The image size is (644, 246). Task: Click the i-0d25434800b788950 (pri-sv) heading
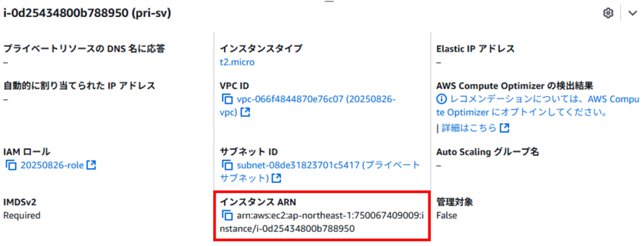click(87, 14)
